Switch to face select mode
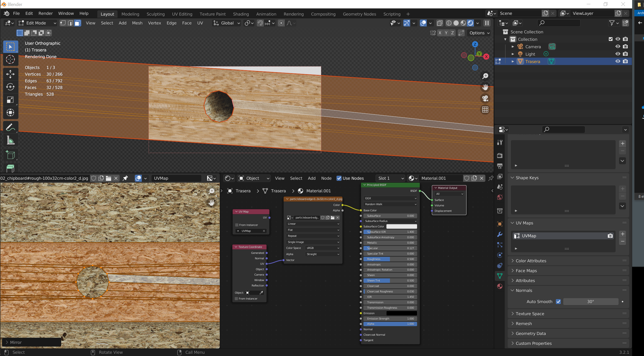Image resolution: width=644 pixels, height=356 pixels. 78,23
